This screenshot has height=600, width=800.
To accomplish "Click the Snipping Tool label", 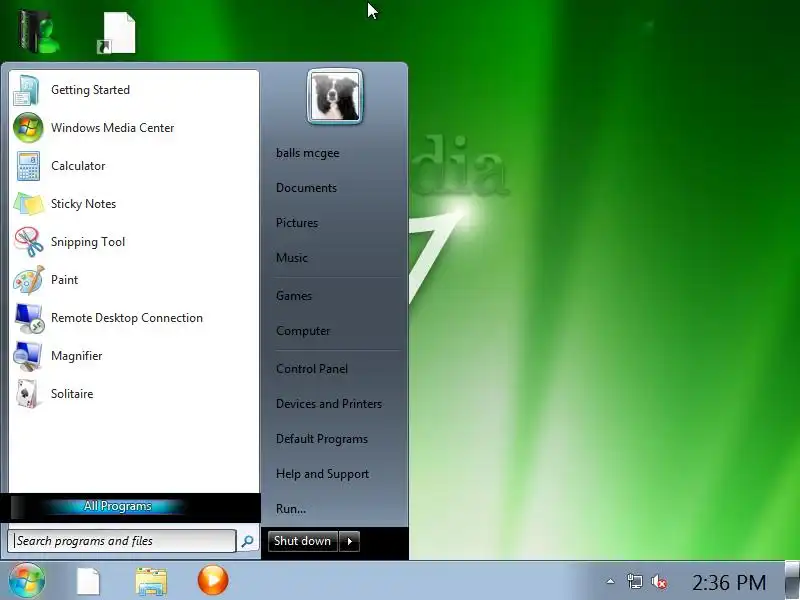I will coord(88,242).
